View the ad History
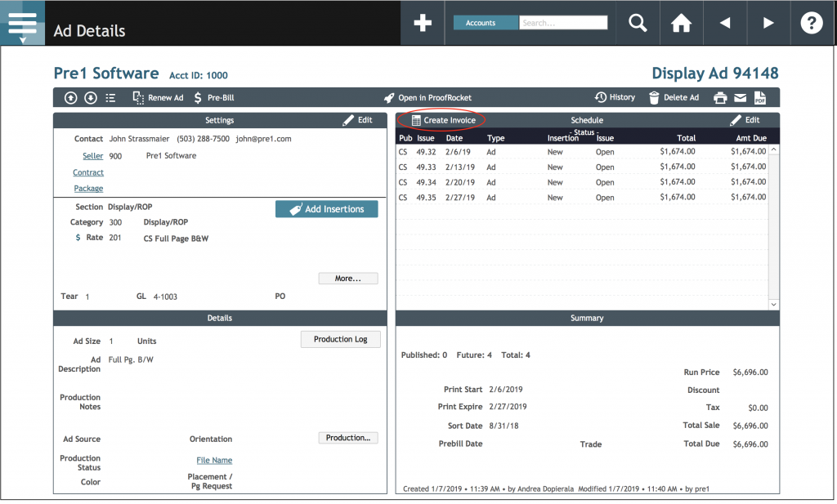The height and width of the screenshot is (504, 837). [x=615, y=96]
